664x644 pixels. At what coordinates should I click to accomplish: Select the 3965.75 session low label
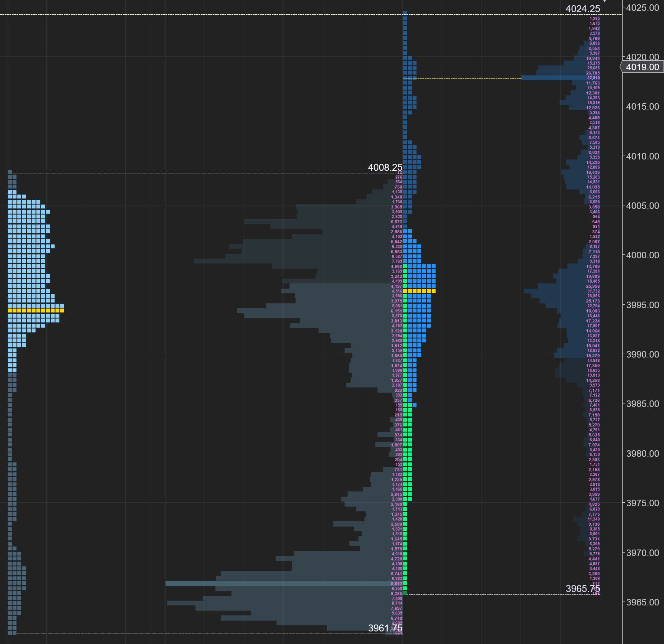tap(583, 589)
